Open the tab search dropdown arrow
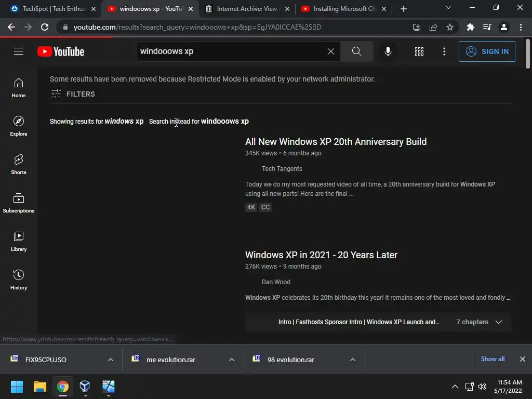 pos(448,7)
